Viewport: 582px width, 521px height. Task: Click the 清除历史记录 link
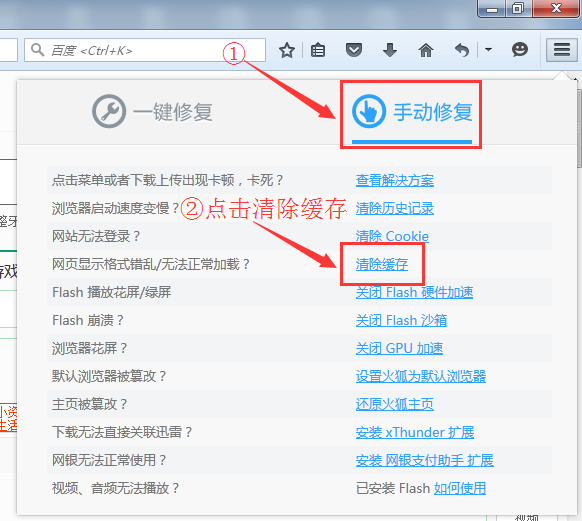[395, 208]
